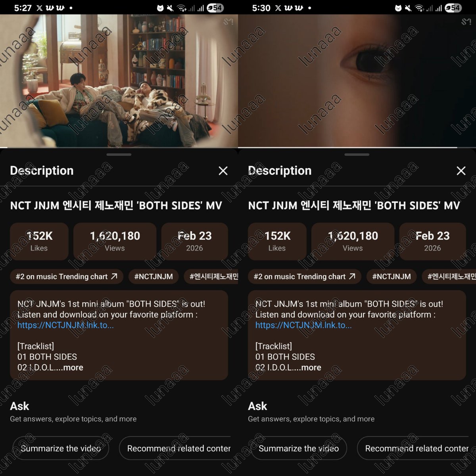Tap the 'BOTH SIDES' MV title in the 5:27 screenshot
The width and height of the screenshot is (476, 476).
[116, 205]
